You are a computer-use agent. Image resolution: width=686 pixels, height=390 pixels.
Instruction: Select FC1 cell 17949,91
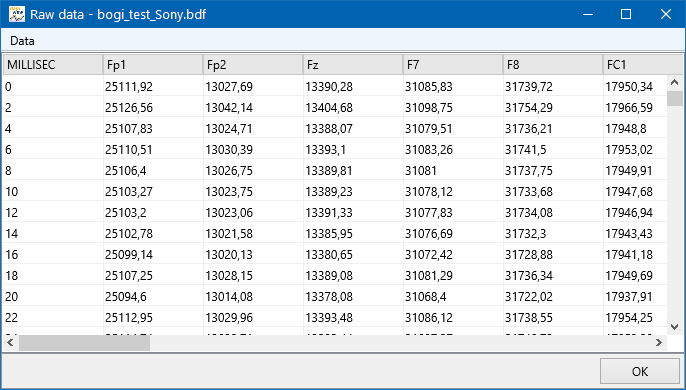point(635,171)
